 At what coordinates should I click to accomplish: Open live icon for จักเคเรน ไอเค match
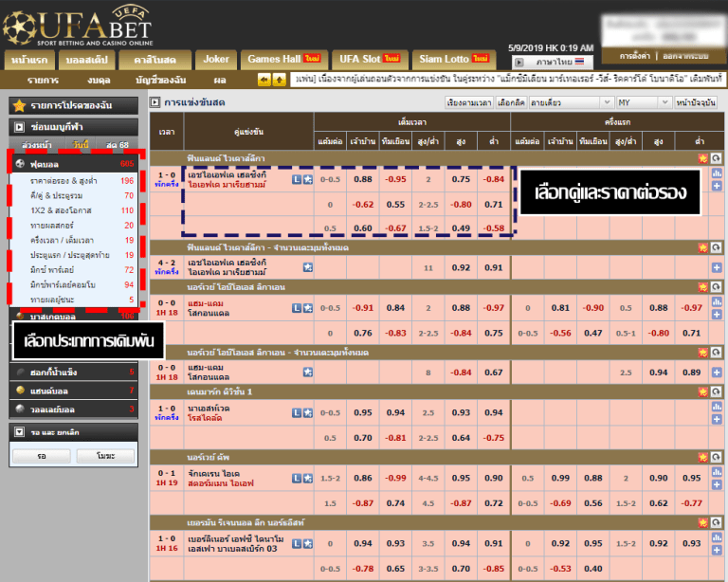(297, 478)
